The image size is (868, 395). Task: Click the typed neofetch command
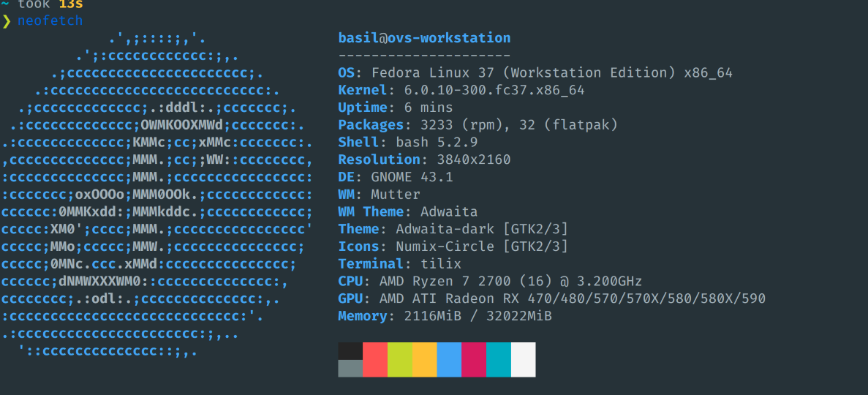coord(50,20)
